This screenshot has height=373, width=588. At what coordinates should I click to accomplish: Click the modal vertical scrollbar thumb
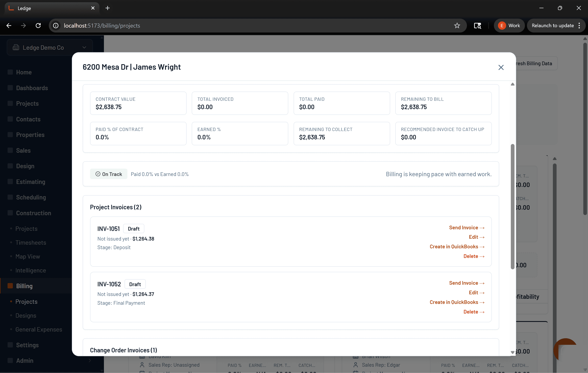[x=512, y=207]
